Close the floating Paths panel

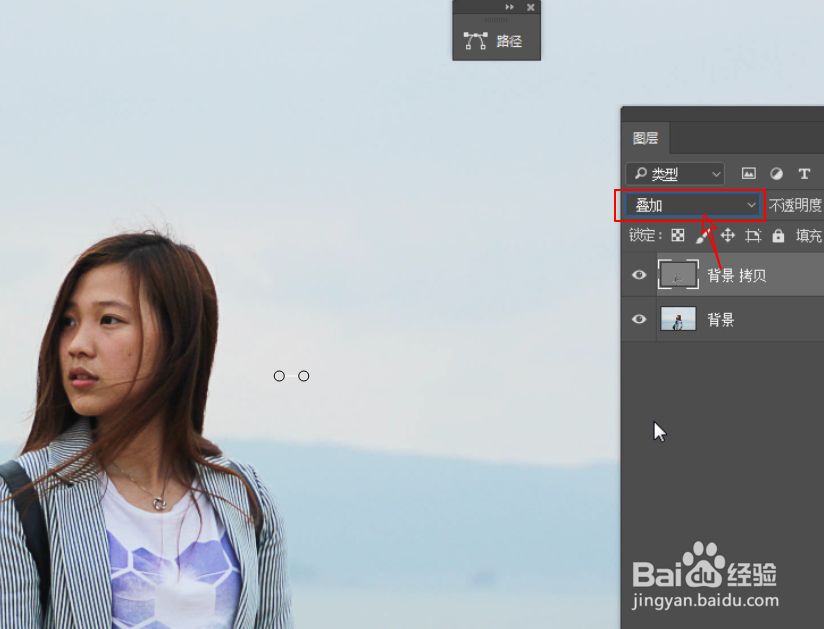point(531,7)
